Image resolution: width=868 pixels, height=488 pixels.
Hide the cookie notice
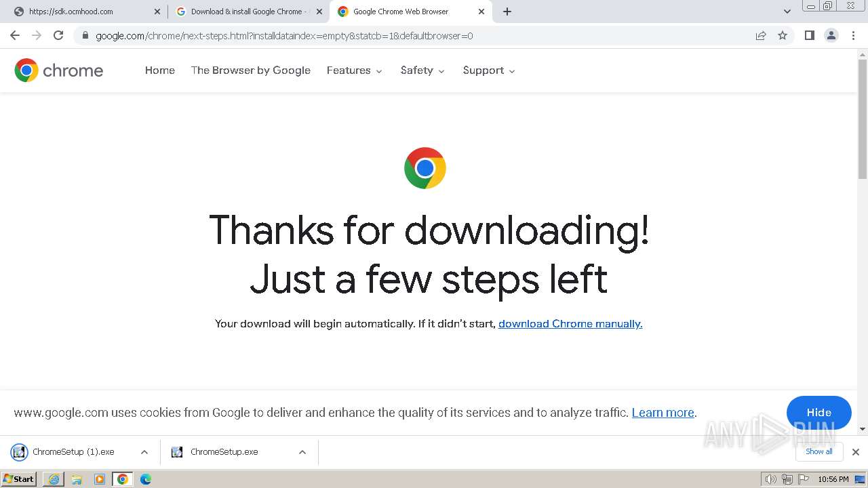pyautogui.click(x=819, y=413)
